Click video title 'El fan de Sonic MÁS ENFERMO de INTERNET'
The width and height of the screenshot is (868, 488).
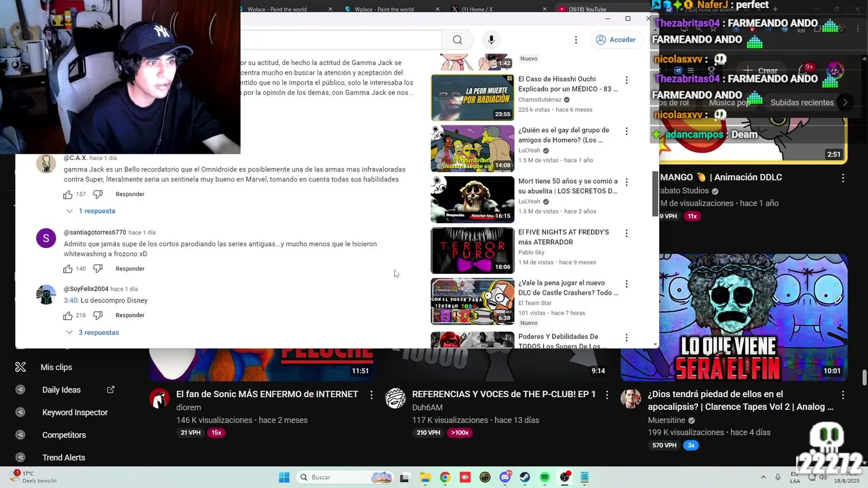(267, 394)
